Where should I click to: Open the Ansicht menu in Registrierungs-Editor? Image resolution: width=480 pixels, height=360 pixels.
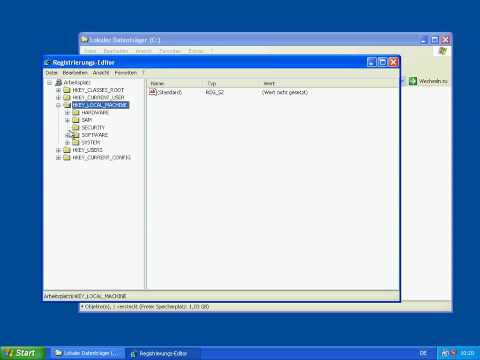coord(101,73)
